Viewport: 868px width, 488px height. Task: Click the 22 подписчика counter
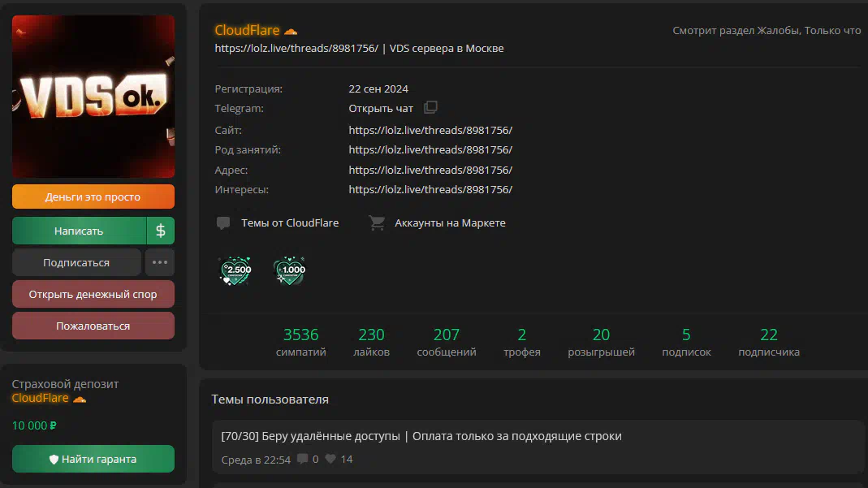[x=769, y=342]
